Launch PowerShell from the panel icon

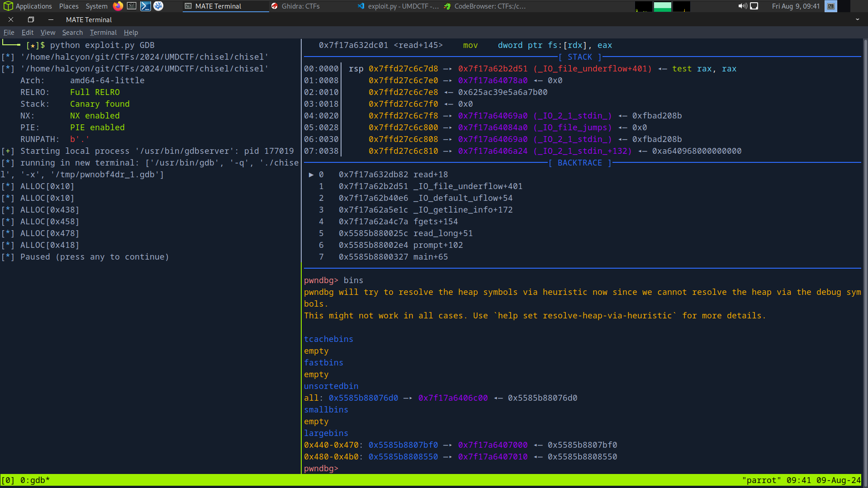point(145,6)
